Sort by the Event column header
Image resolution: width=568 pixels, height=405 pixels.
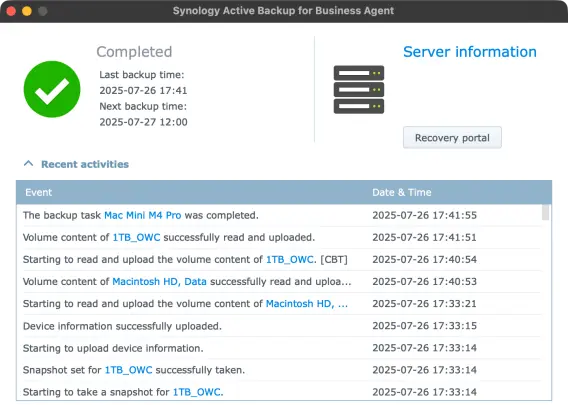point(38,192)
